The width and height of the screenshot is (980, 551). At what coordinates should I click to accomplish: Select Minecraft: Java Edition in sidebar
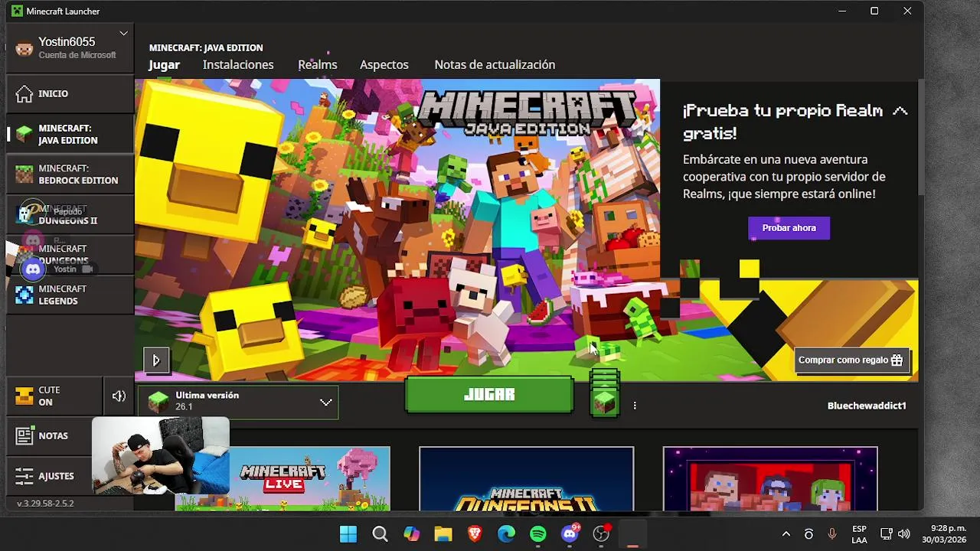(x=70, y=134)
